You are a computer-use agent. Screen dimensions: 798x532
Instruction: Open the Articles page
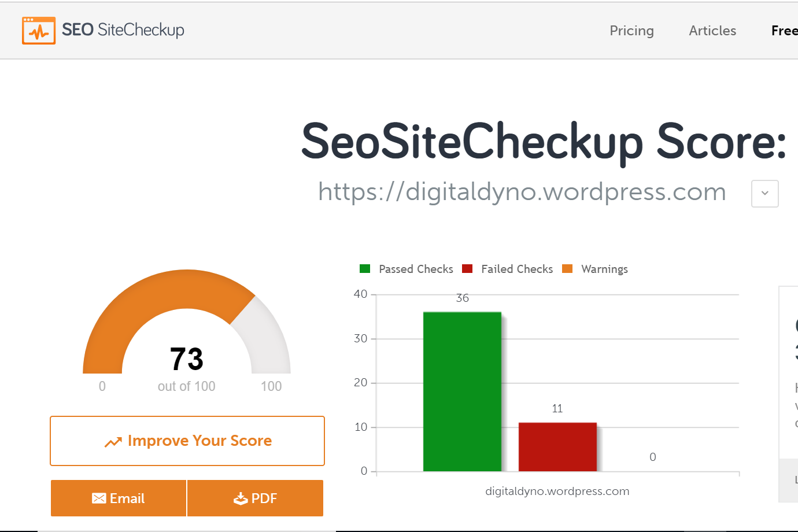[712, 31]
